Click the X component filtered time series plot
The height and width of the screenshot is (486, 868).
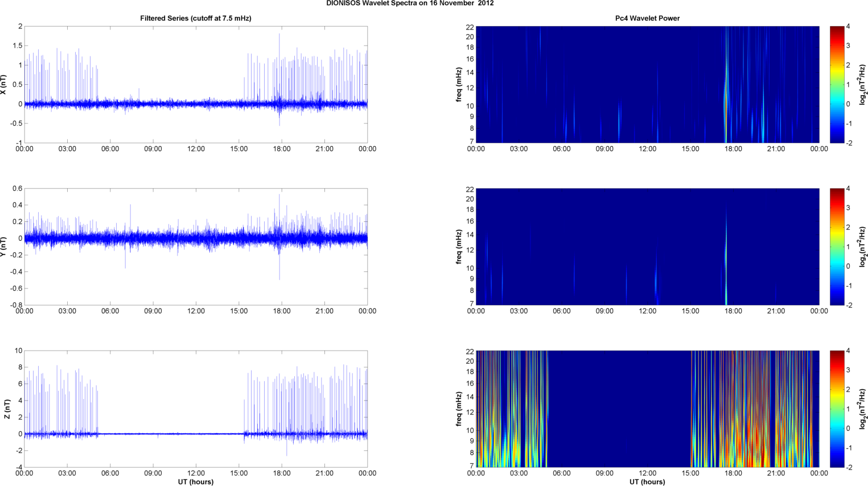click(x=196, y=84)
